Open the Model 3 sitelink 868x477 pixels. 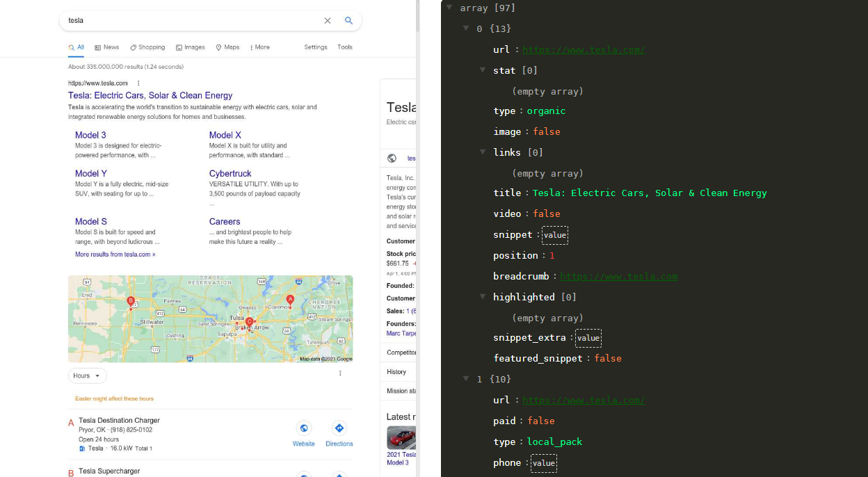90,135
